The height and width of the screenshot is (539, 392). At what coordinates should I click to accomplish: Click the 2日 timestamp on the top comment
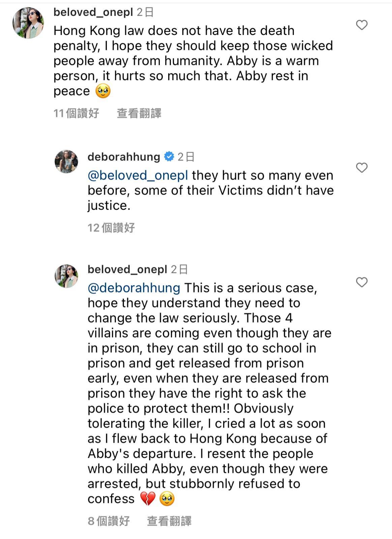pyautogui.click(x=145, y=12)
